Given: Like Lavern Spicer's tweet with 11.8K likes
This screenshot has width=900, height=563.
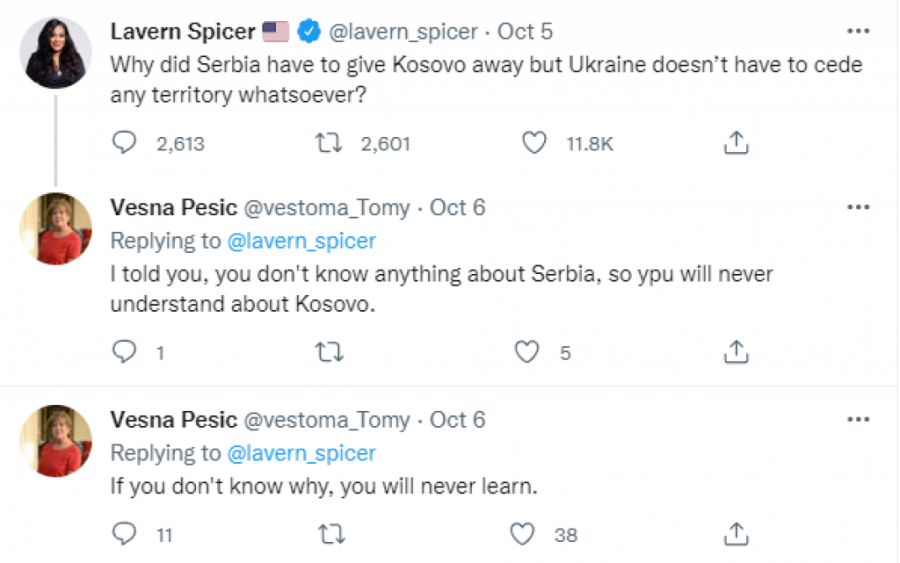Looking at the screenshot, I should click(x=535, y=144).
